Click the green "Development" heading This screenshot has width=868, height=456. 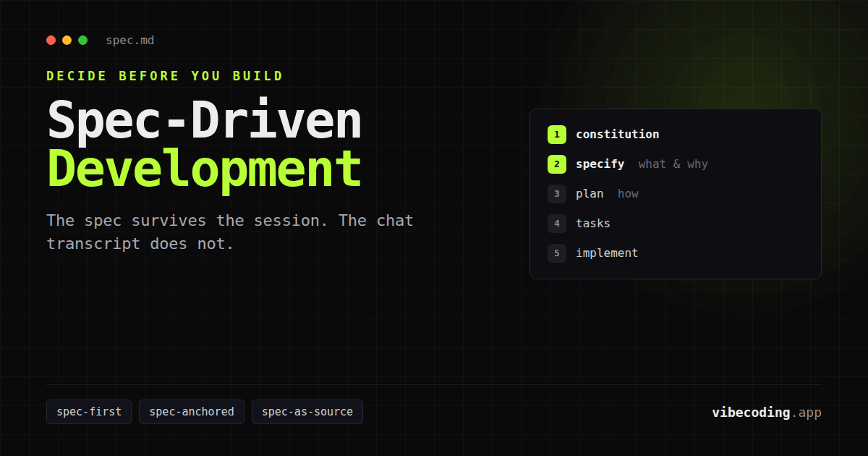[204, 169]
